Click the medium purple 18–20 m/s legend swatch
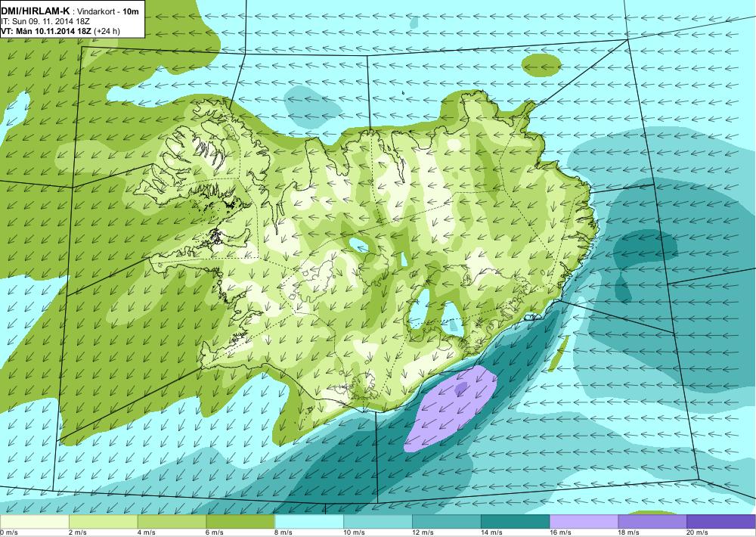The image size is (756, 537). [652, 522]
